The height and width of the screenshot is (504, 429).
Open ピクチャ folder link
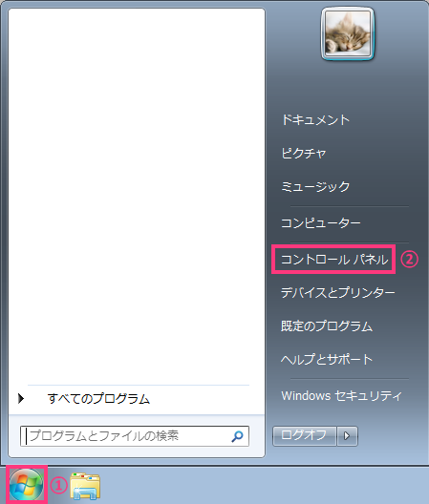pyautogui.click(x=304, y=154)
